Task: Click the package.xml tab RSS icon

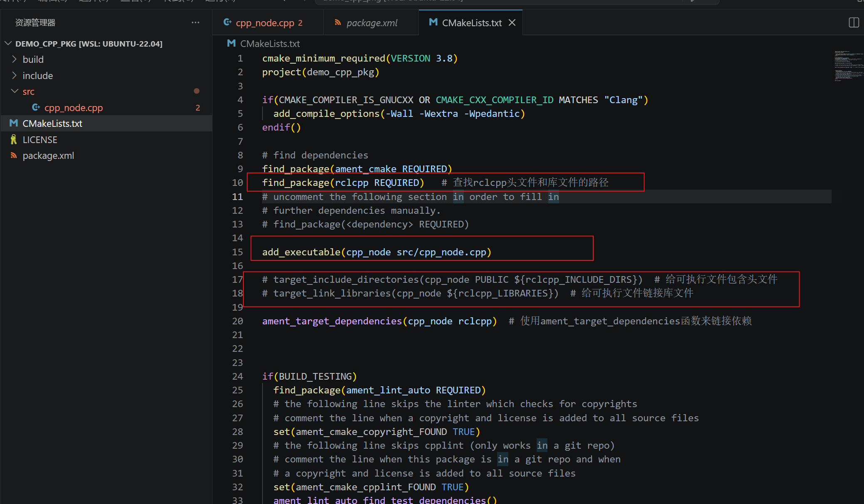Action: click(338, 23)
